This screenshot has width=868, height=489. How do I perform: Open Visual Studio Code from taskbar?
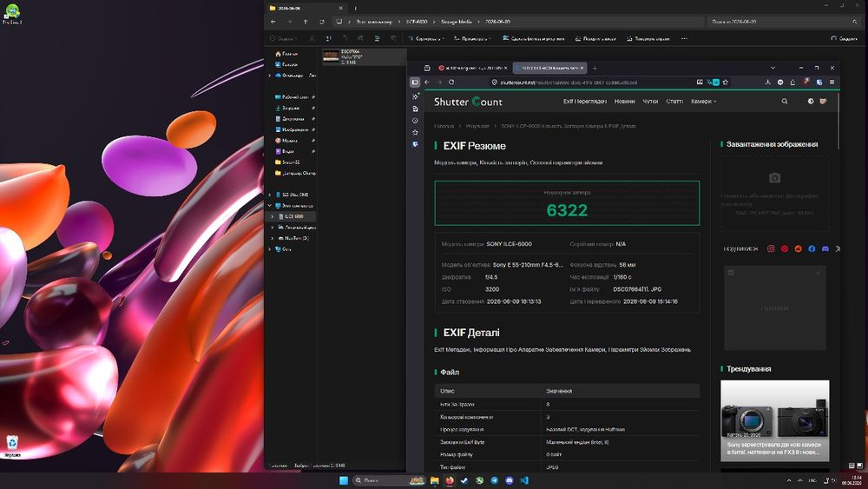click(x=524, y=480)
